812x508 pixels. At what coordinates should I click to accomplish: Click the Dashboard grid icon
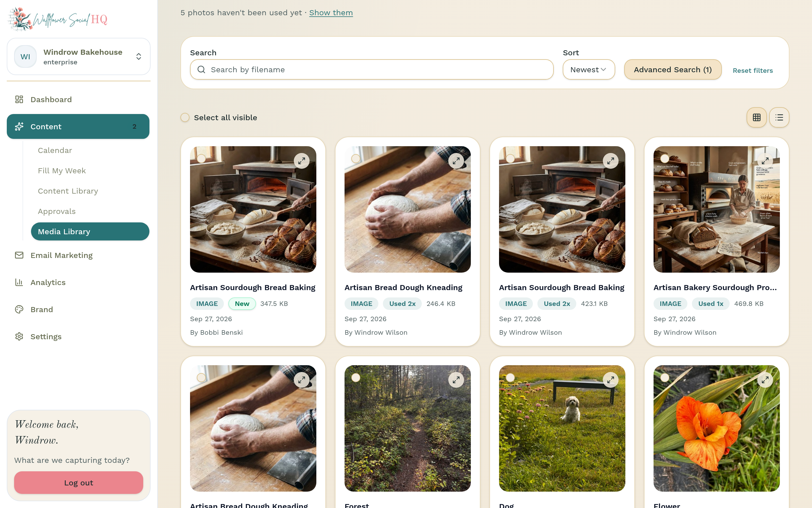(x=19, y=99)
